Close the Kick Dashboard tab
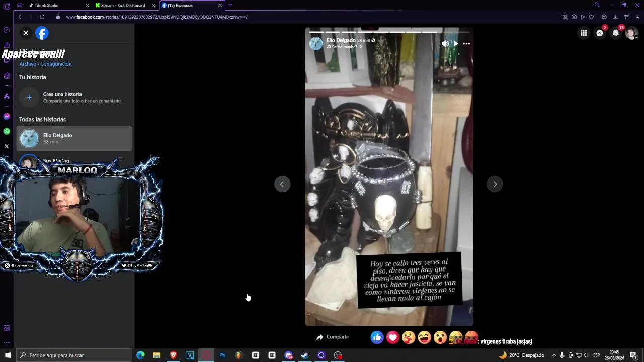The height and width of the screenshot is (362, 644). click(153, 5)
